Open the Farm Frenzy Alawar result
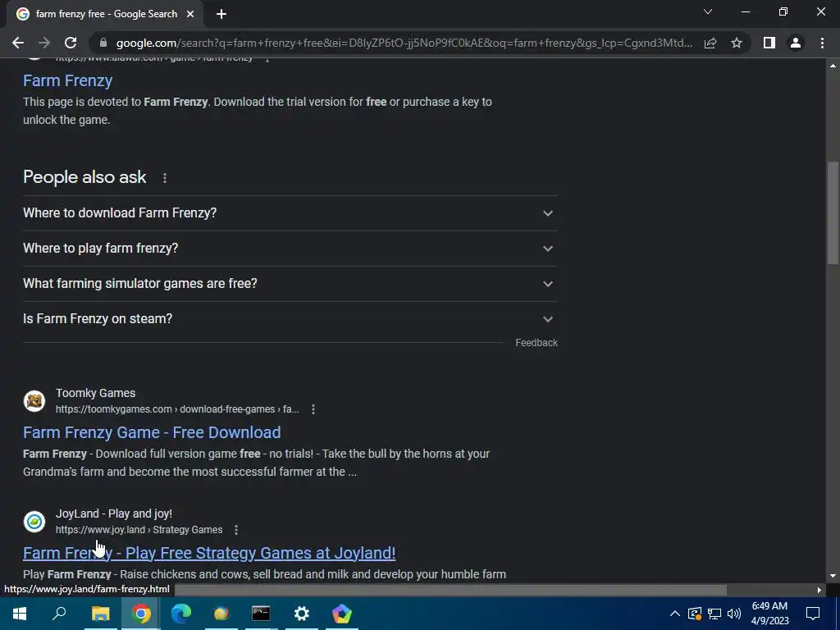This screenshot has width=840, height=630. pos(67,81)
